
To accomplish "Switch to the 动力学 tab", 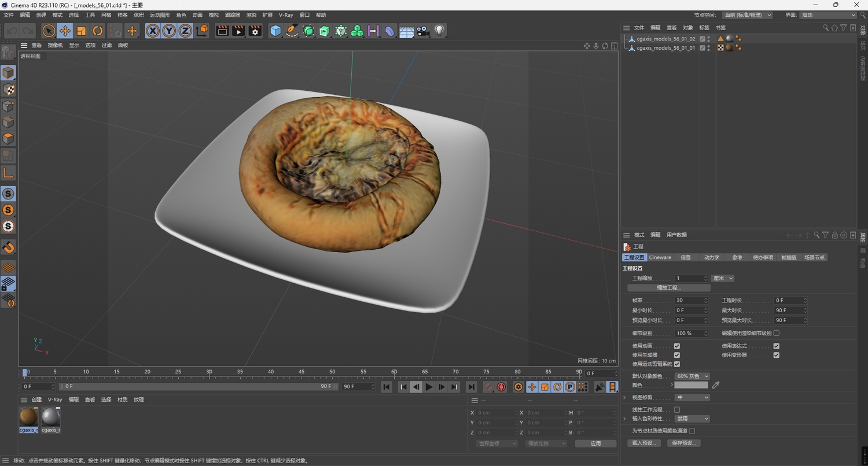I will pos(711,257).
